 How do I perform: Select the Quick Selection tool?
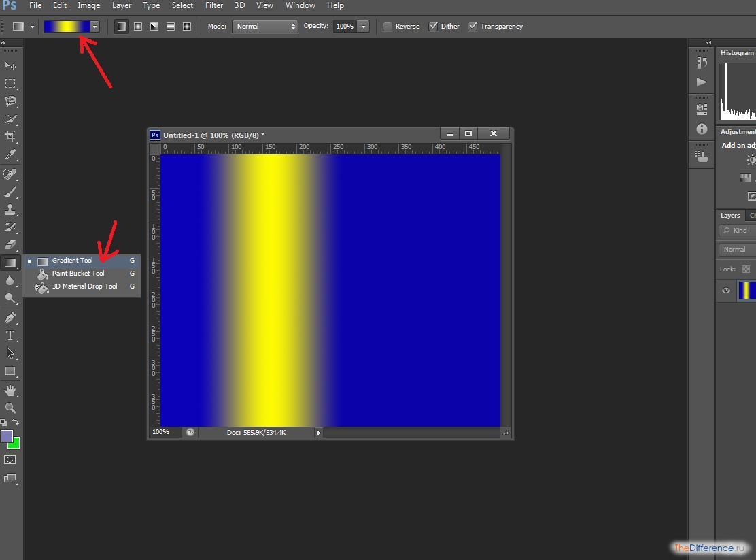click(10, 119)
